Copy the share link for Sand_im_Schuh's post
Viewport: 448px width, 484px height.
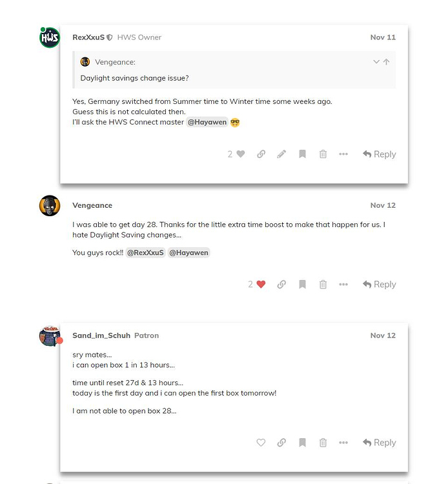coord(281,443)
